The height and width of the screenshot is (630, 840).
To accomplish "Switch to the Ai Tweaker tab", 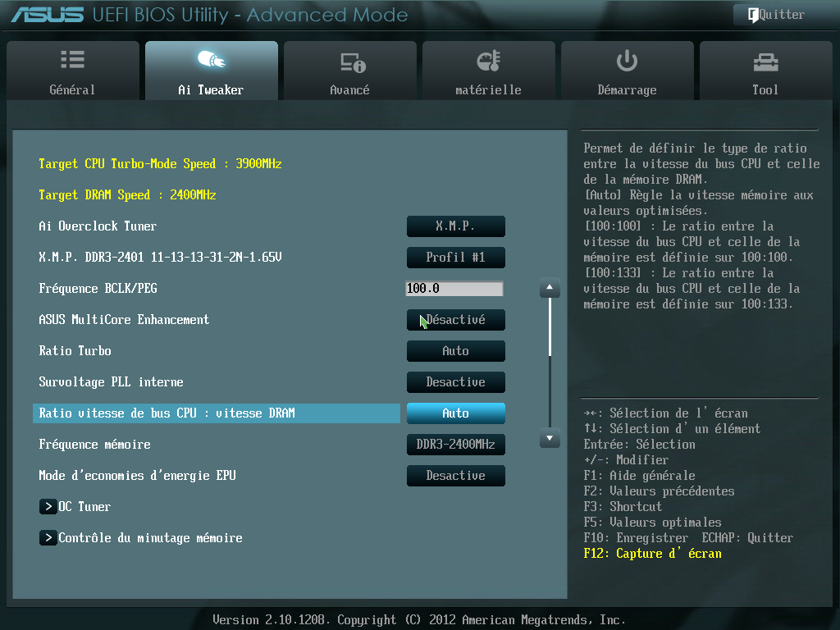I will (x=212, y=71).
